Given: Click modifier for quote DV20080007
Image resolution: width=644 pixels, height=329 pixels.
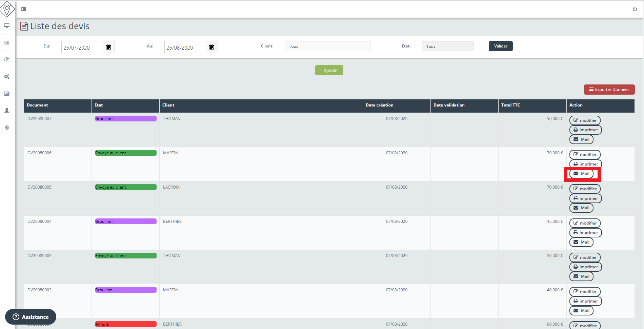Looking at the screenshot, I should tap(585, 120).
